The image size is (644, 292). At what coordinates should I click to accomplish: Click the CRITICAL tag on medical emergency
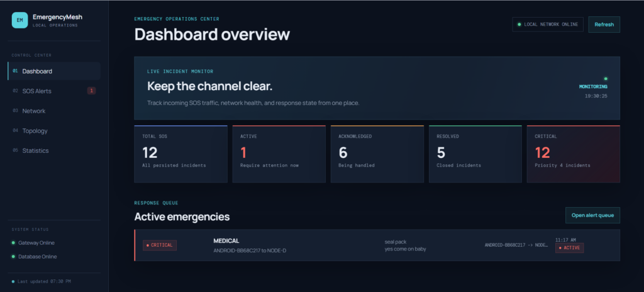(160, 245)
